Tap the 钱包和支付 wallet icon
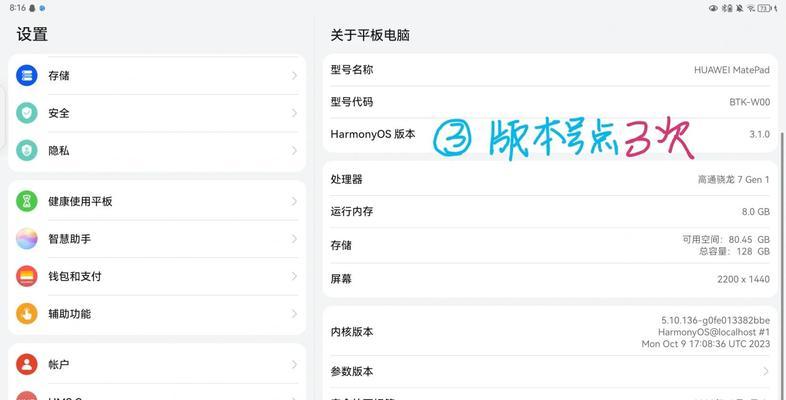Image resolution: width=786 pixels, height=400 pixels. click(x=27, y=276)
